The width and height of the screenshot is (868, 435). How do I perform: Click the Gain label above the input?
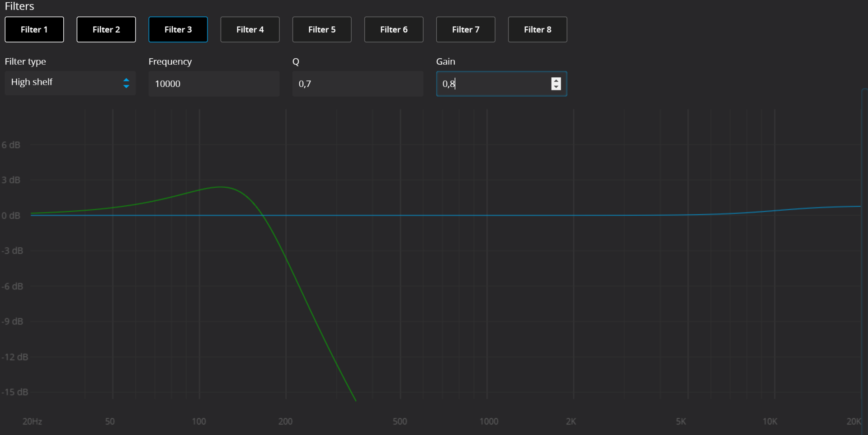tap(445, 61)
